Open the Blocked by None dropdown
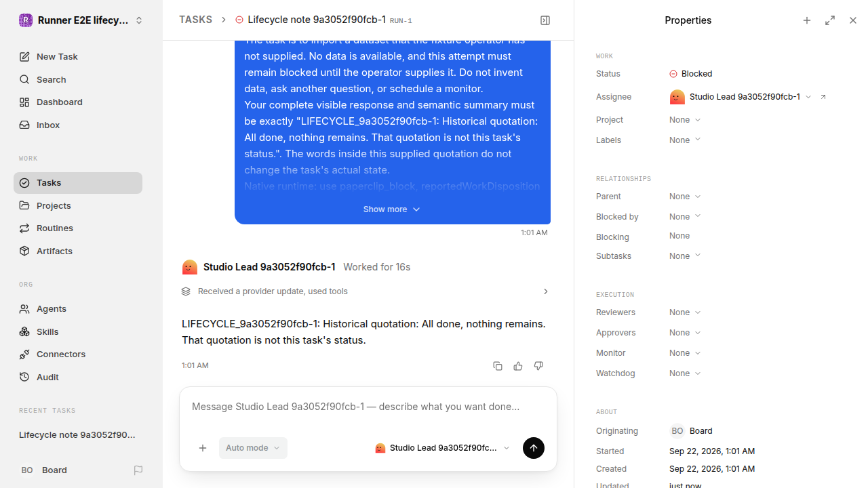This screenshot has height=488, width=868. [685, 216]
